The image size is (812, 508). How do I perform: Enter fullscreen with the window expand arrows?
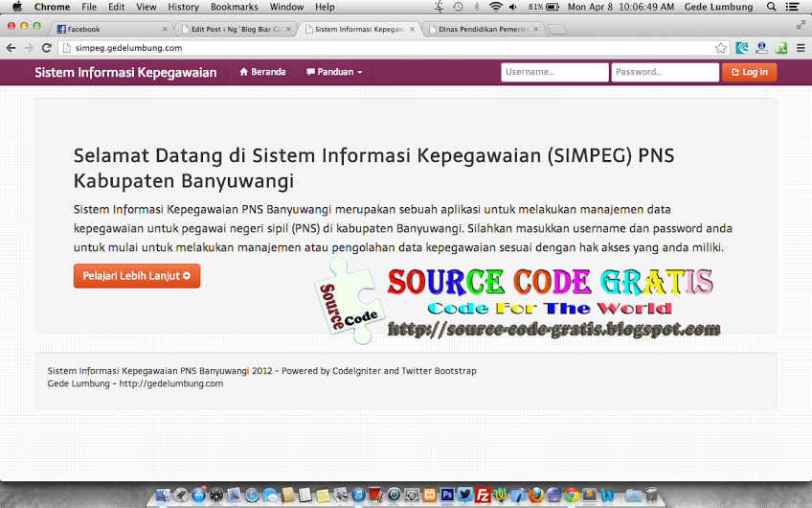[x=801, y=24]
